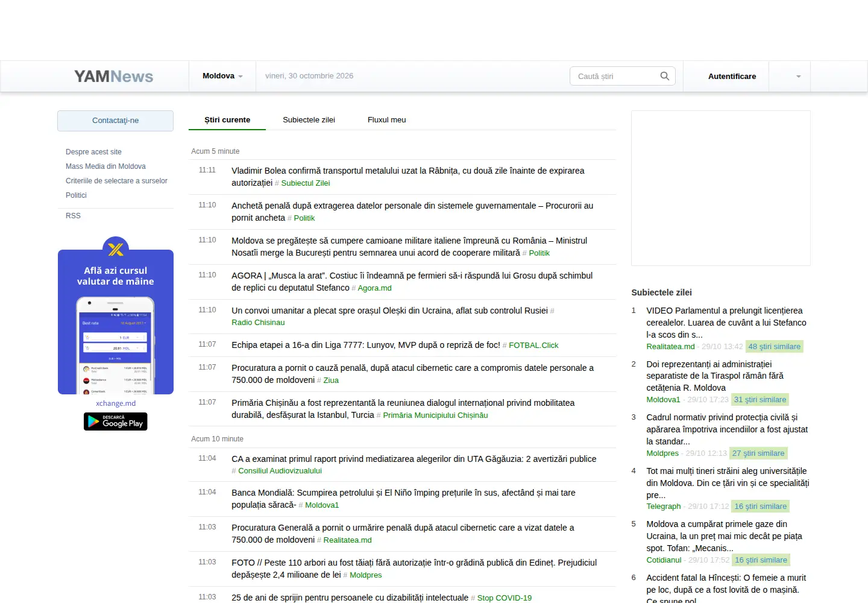
Task: Open the Tot mai mulți tineri străini topic
Action: tap(728, 483)
